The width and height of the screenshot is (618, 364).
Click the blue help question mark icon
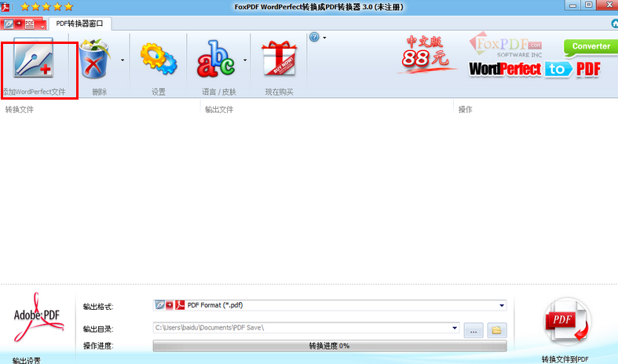314,37
